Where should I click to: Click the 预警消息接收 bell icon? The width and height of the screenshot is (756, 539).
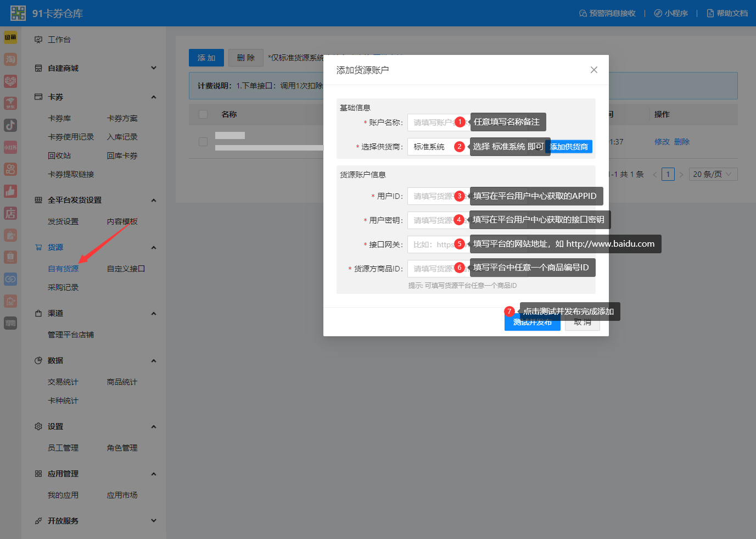tap(608, 13)
